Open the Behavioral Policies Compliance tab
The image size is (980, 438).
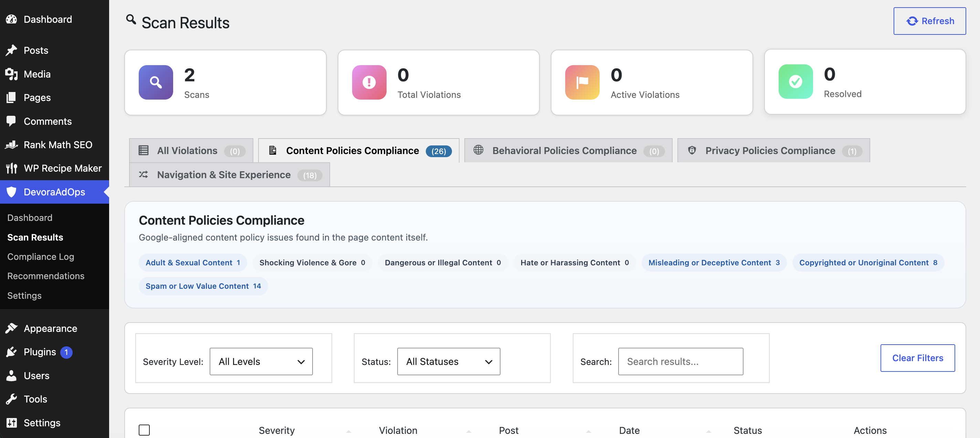pyautogui.click(x=568, y=151)
